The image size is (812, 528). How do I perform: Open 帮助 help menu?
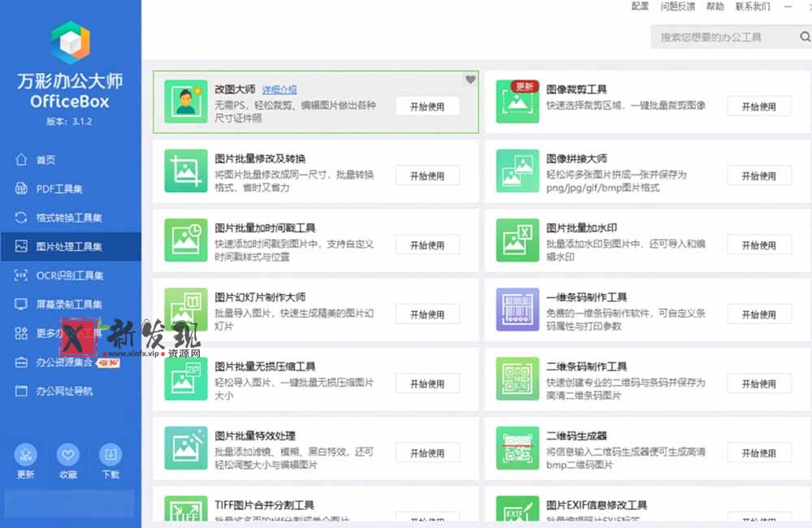coord(715,6)
